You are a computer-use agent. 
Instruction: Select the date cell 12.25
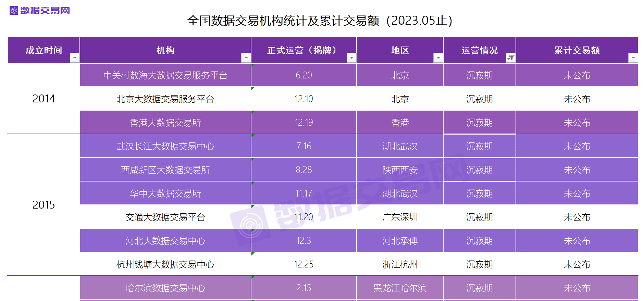pos(304,264)
